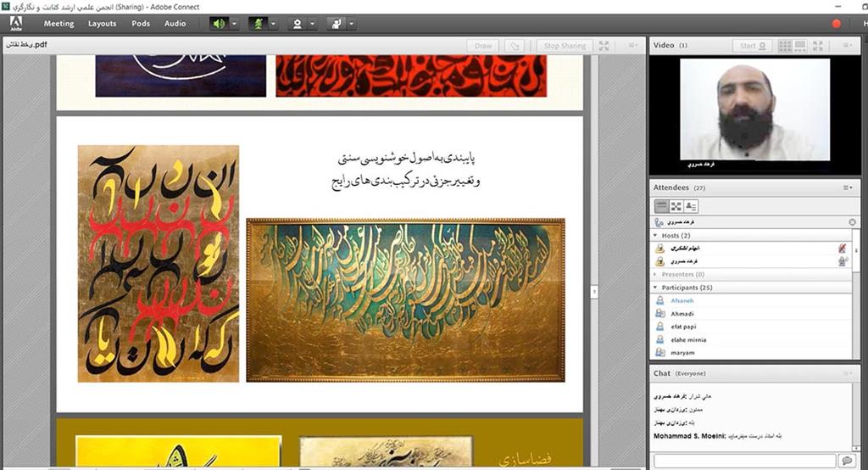Select participant Afsaneh
Screen dimensions: 868x470
coord(752,300)
